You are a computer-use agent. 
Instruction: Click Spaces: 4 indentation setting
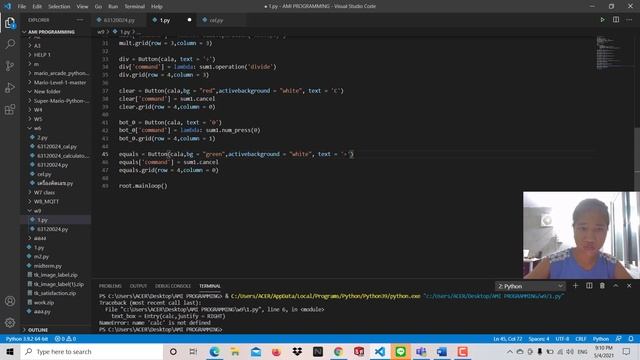pos(539,339)
